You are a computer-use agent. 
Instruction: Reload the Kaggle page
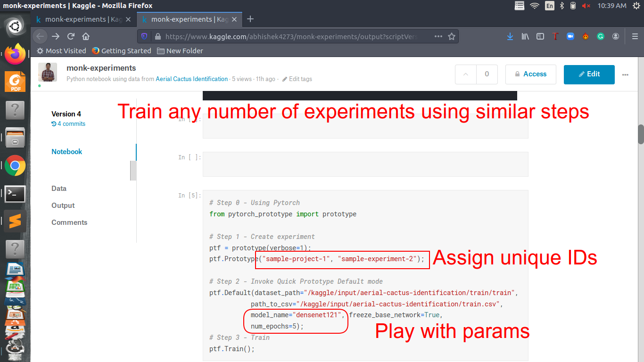[71, 36]
